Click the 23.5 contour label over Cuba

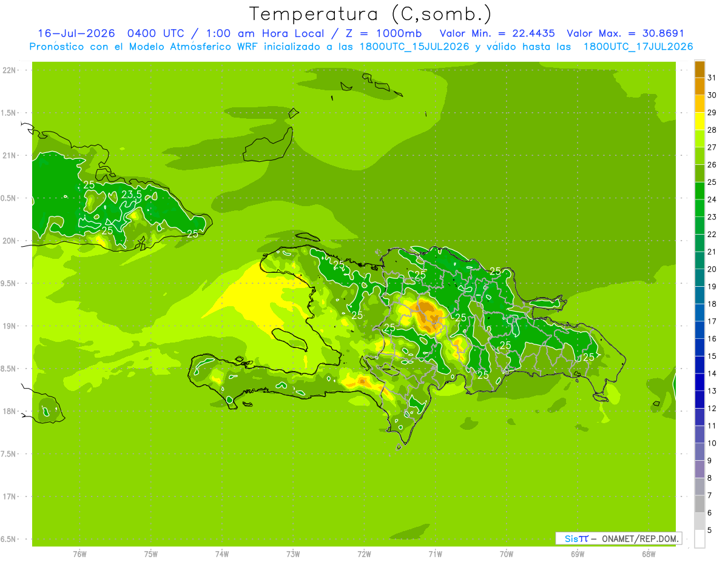click(x=131, y=195)
